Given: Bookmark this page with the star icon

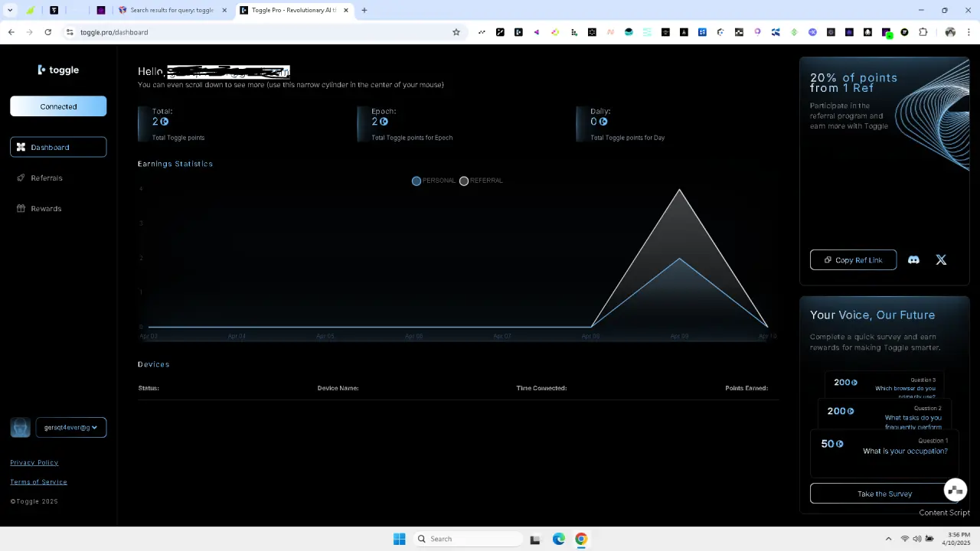Looking at the screenshot, I should coord(456,32).
